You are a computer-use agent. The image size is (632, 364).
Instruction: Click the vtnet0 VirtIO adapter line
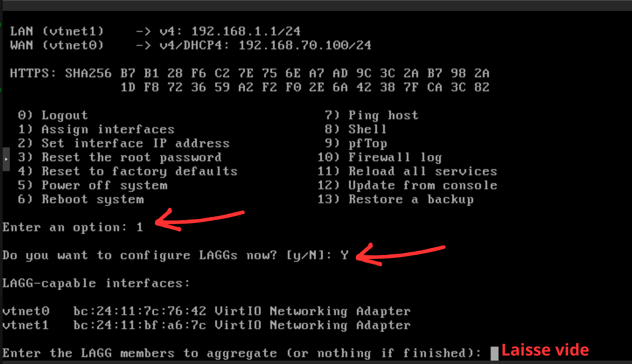click(206, 311)
